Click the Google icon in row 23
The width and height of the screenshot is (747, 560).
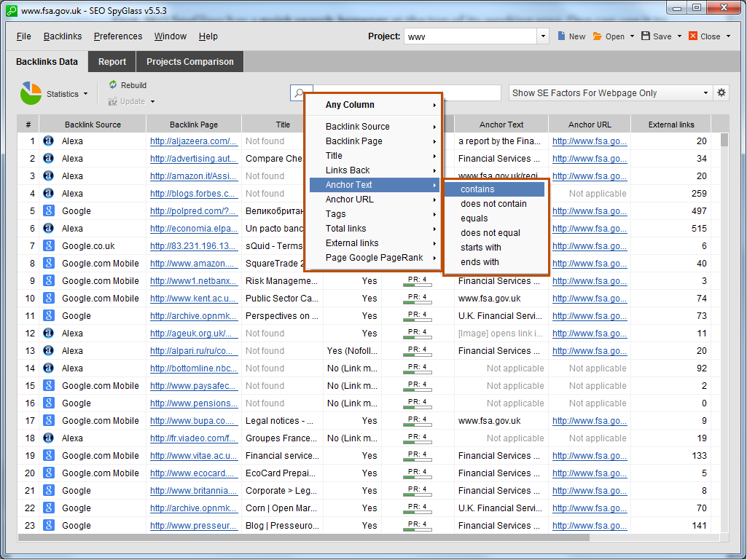pyautogui.click(x=49, y=525)
